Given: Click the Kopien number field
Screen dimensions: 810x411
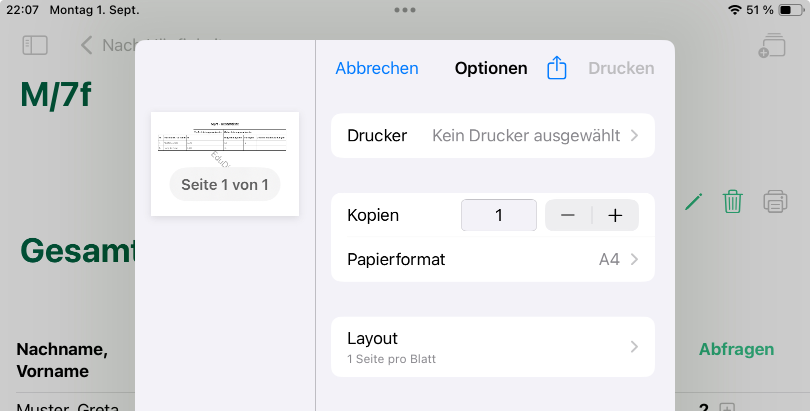Looking at the screenshot, I should pyautogui.click(x=499, y=216).
